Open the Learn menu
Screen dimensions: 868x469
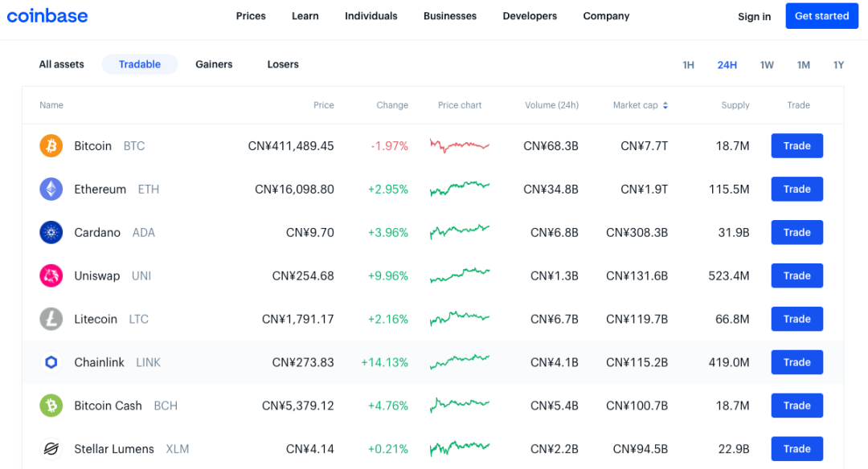305,16
